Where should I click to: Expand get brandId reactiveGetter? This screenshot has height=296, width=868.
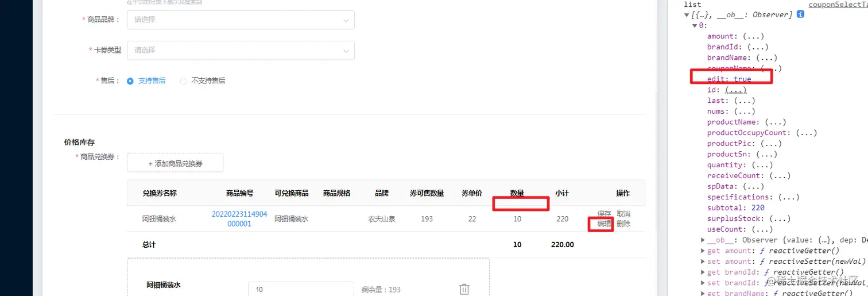coord(703,272)
